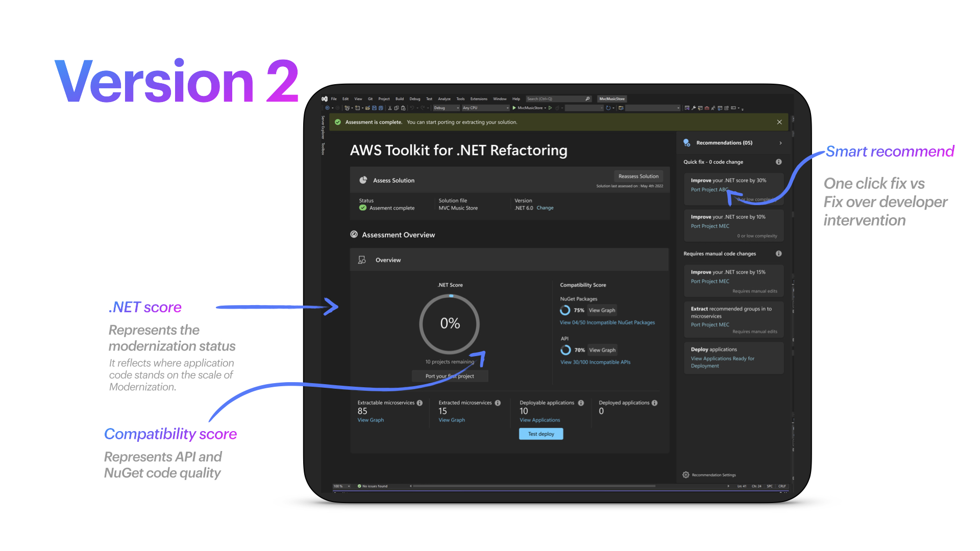
Task: Start debugging MvcMusicStore with play icon
Action: [x=514, y=108]
